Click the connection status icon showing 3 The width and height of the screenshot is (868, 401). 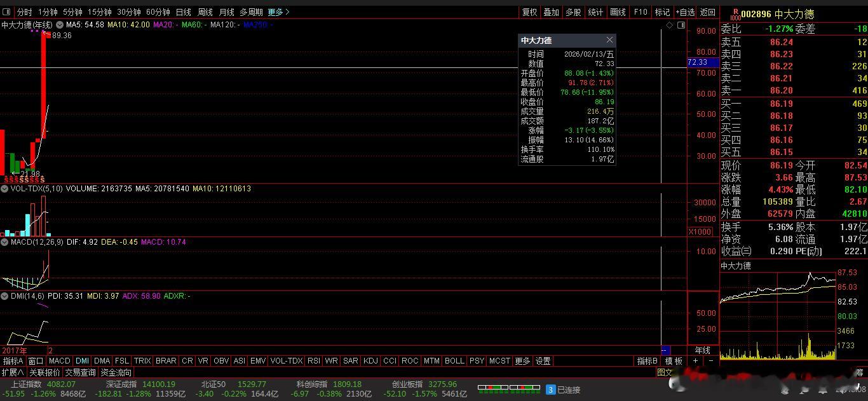[x=551, y=390]
